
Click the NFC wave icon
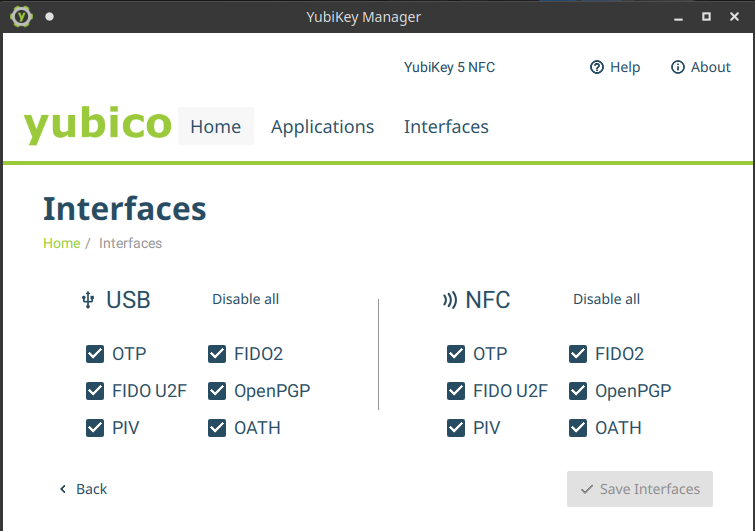point(450,300)
